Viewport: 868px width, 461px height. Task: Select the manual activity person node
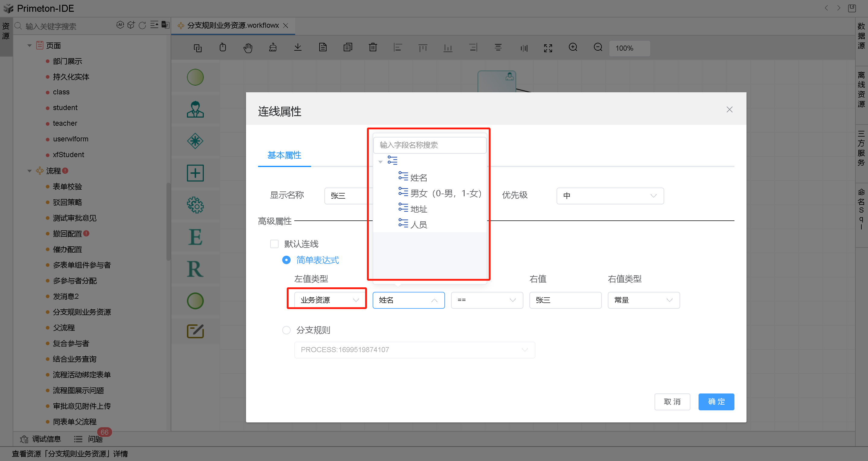tap(195, 109)
